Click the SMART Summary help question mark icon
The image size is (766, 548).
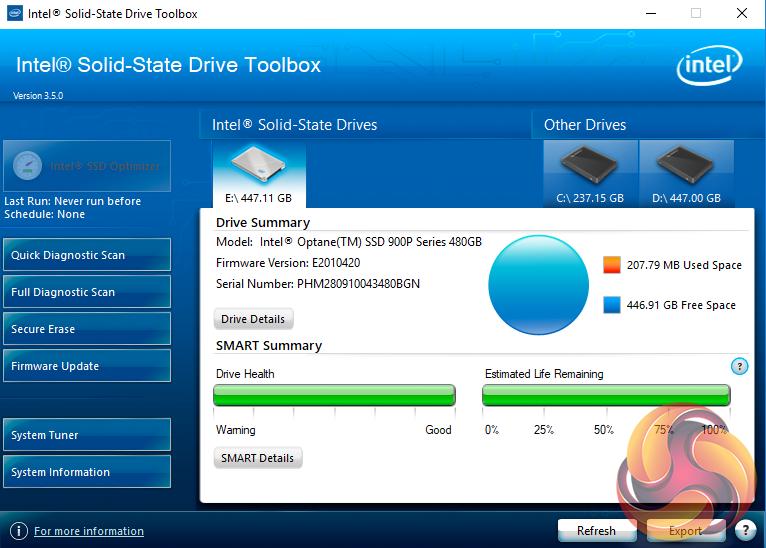point(739,366)
